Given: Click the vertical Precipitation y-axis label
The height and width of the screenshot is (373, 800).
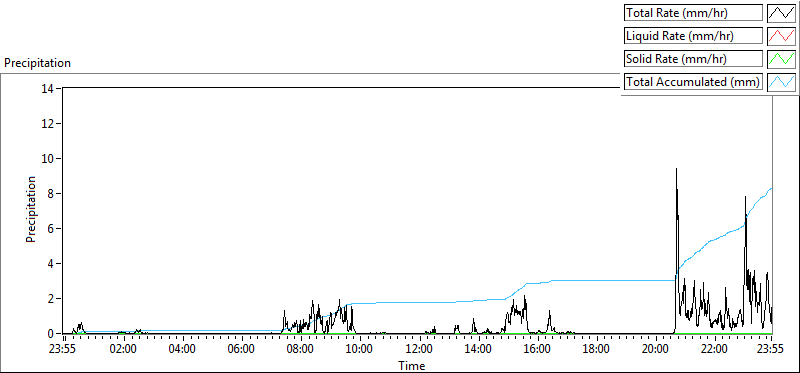Looking at the screenshot, I should click(x=31, y=209).
